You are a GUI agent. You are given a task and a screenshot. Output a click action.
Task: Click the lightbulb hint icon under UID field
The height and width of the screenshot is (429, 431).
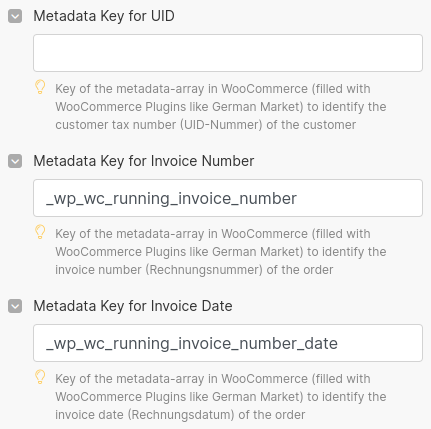pyautogui.click(x=40, y=87)
